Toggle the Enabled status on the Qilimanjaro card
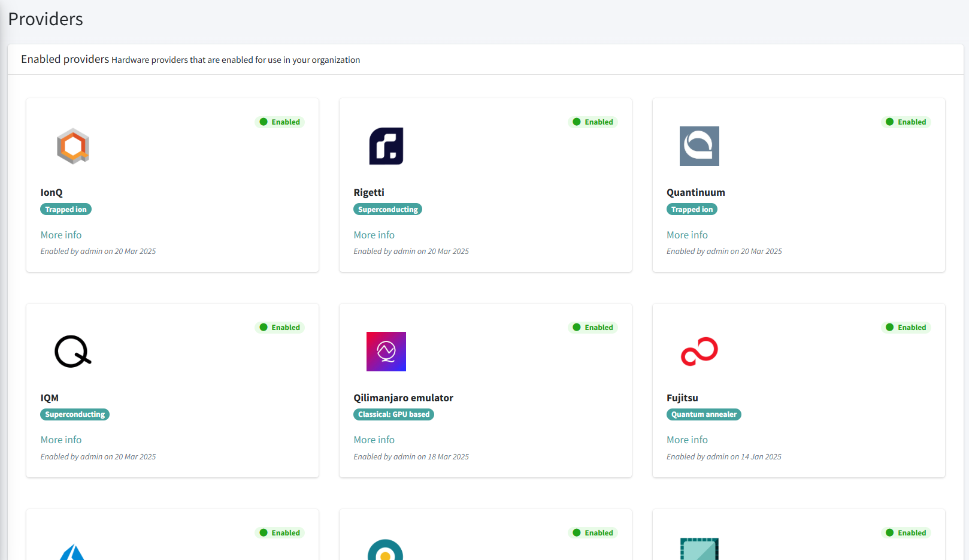This screenshot has width=969, height=560. click(x=593, y=327)
